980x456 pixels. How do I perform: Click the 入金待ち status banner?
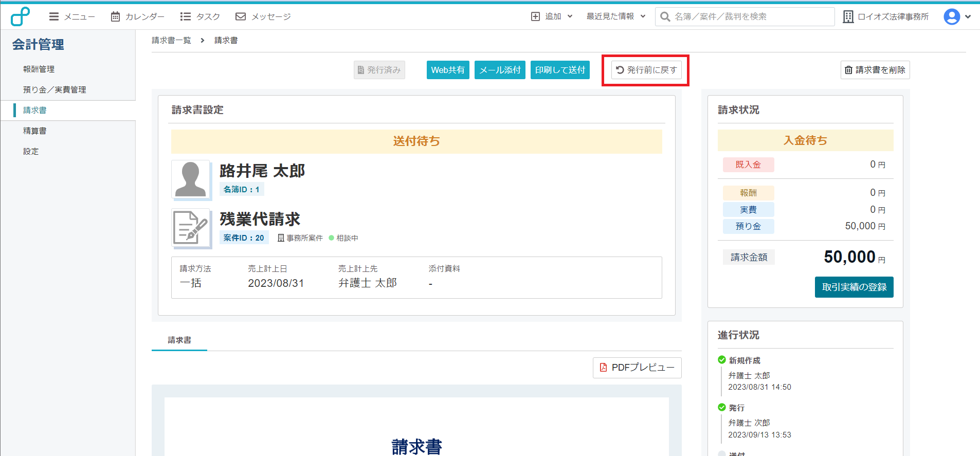tap(805, 140)
